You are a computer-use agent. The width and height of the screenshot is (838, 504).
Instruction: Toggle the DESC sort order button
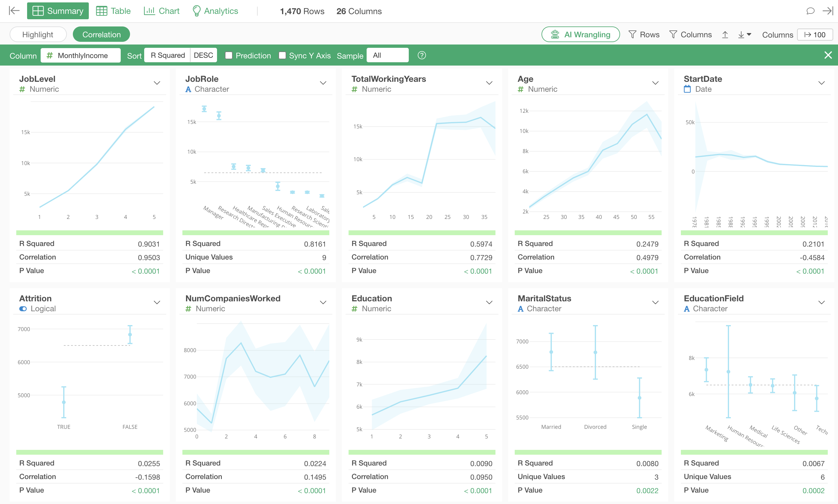coord(203,55)
